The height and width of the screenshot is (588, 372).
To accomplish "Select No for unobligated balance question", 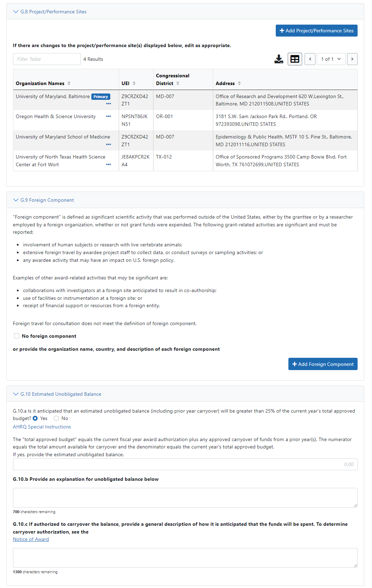I will click(x=56, y=418).
